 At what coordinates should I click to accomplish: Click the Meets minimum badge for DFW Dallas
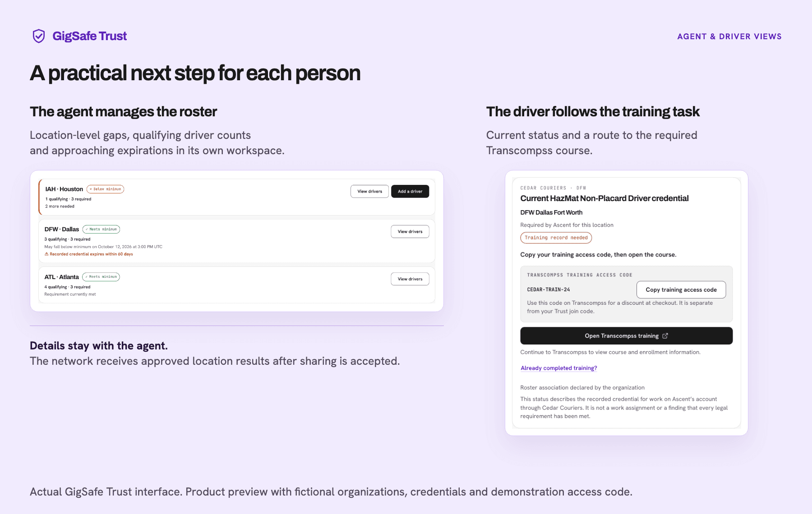[x=101, y=229]
